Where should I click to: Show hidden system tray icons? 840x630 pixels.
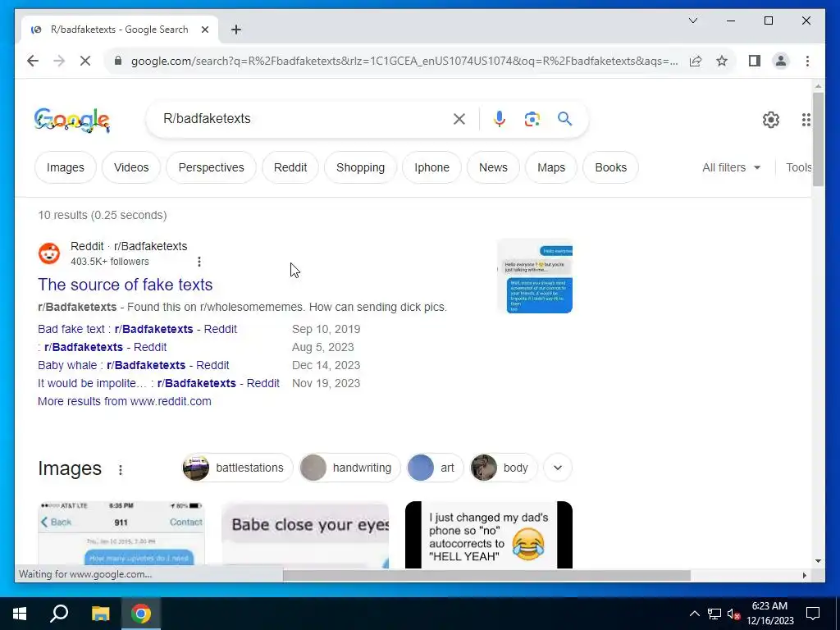(694, 614)
